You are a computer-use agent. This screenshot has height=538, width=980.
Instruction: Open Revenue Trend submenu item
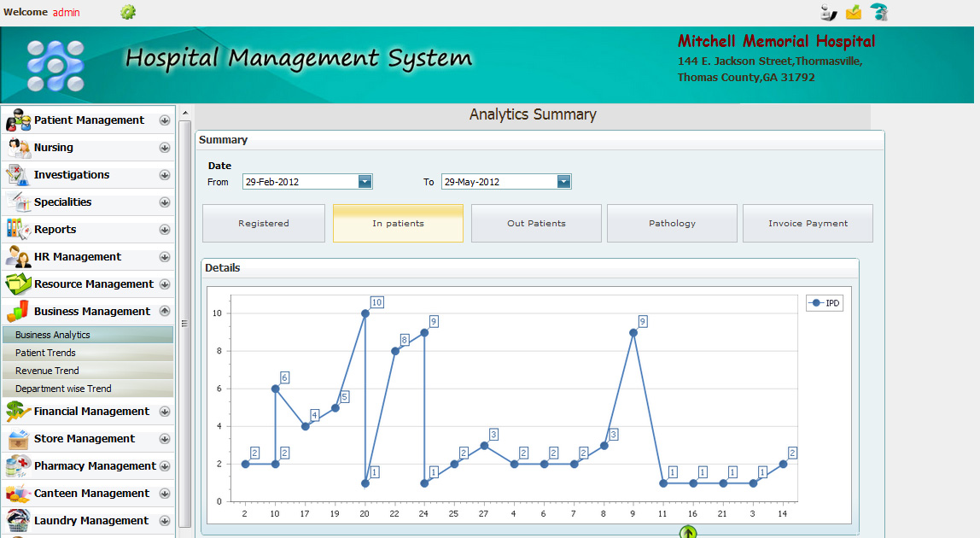click(47, 371)
